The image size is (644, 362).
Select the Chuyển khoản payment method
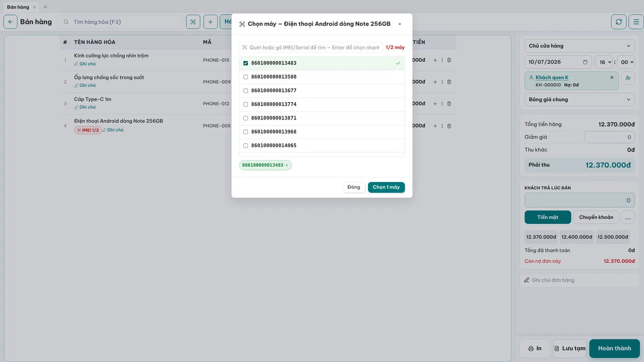[x=596, y=217]
